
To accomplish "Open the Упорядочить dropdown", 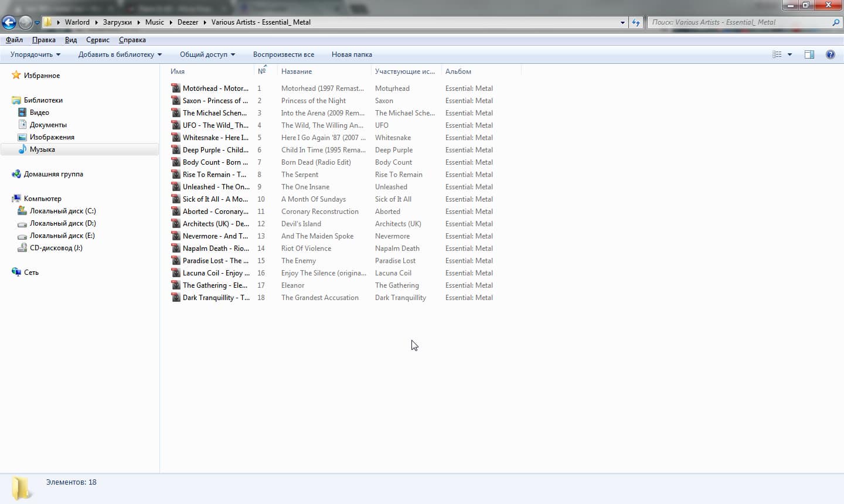I will click(35, 55).
